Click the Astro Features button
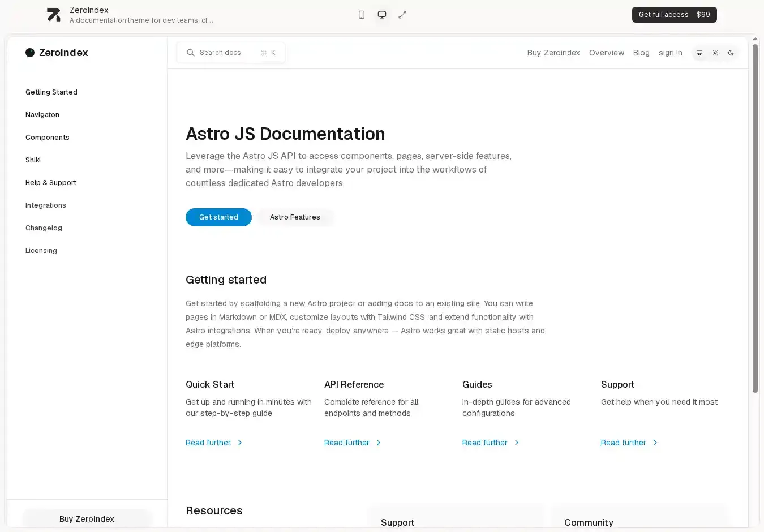The height and width of the screenshot is (532, 764). pos(295,217)
